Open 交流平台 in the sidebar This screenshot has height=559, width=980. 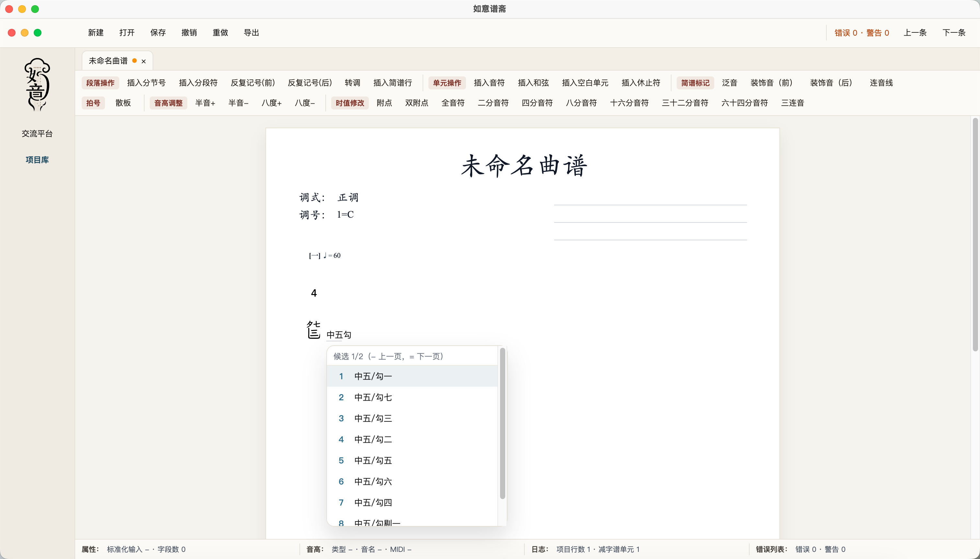click(37, 134)
